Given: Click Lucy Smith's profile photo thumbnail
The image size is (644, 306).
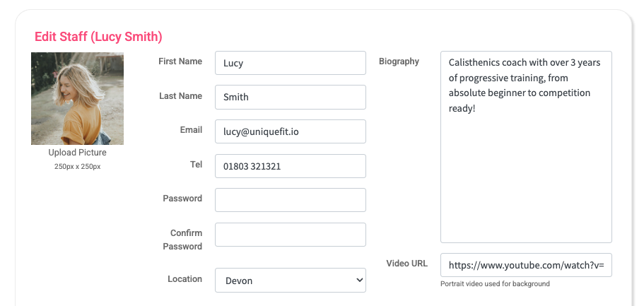Looking at the screenshot, I should click(x=77, y=98).
